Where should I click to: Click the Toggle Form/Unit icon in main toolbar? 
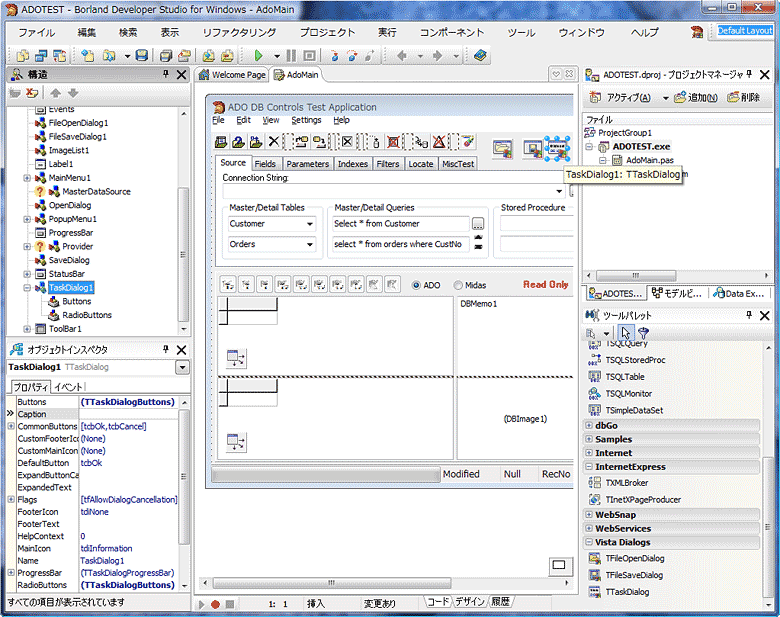59,56
